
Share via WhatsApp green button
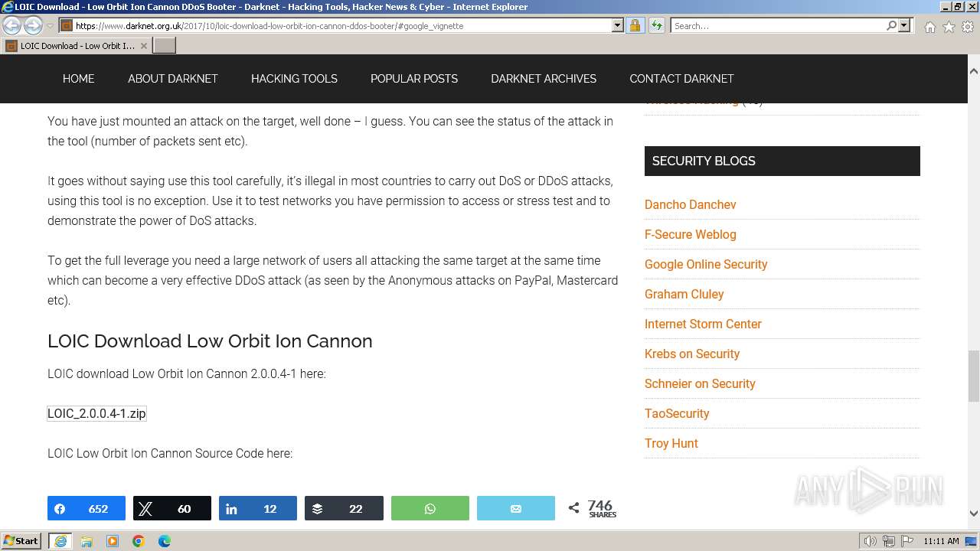(x=430, y=508)
